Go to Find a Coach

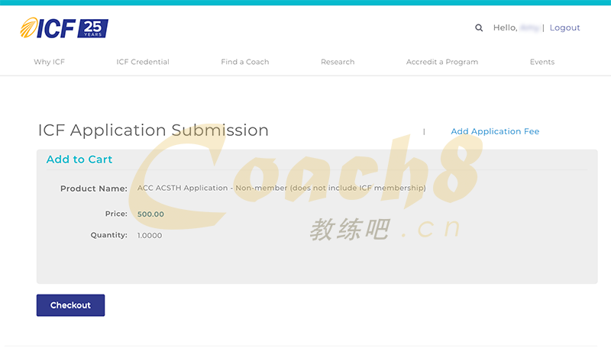pyautogui.click(x=244, y=62)
